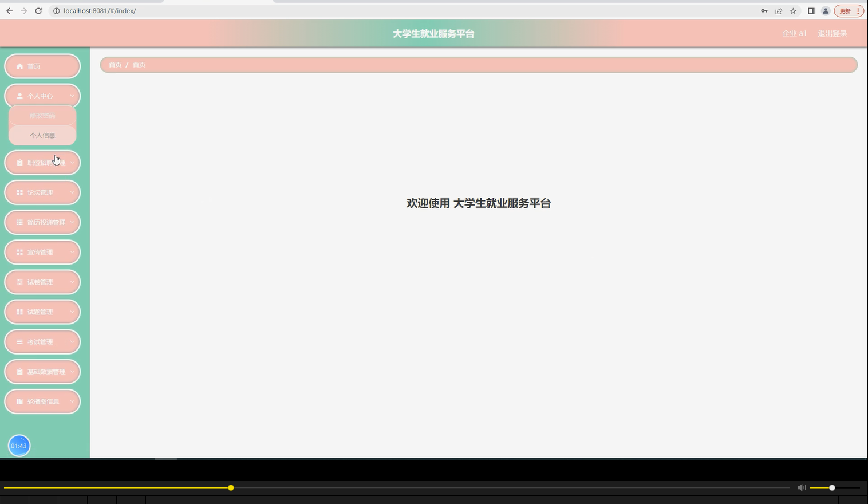Select the home icon beside 首页
This screenshot has width=868, height=504.
pos(20,66)
